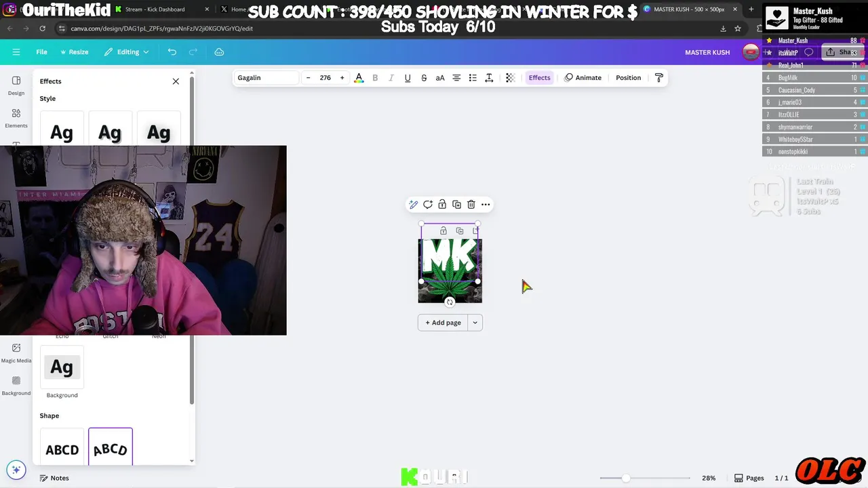Open the text color picker
Image resolution: width=868 pixels, height=488 pixels.
tap(359, 78)
